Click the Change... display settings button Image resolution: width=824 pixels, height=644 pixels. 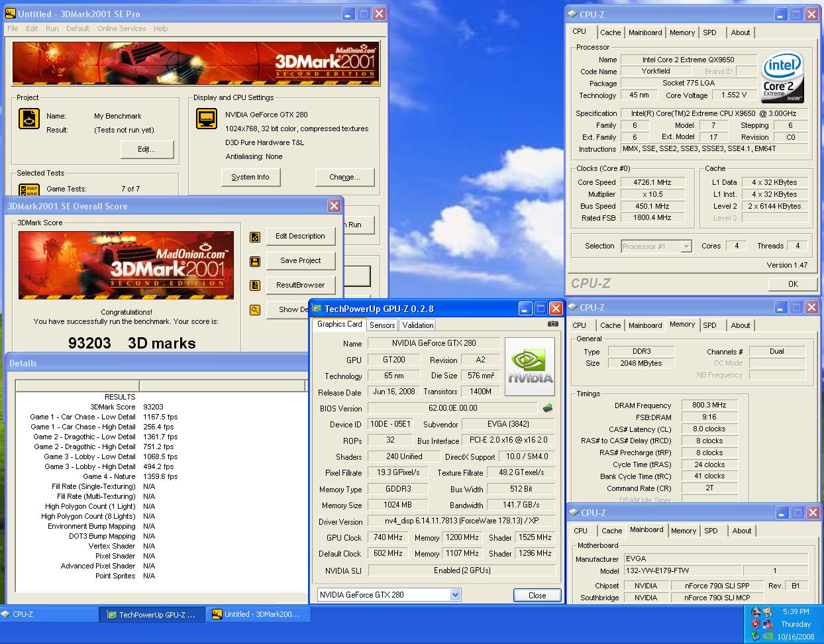pos(345,178)
